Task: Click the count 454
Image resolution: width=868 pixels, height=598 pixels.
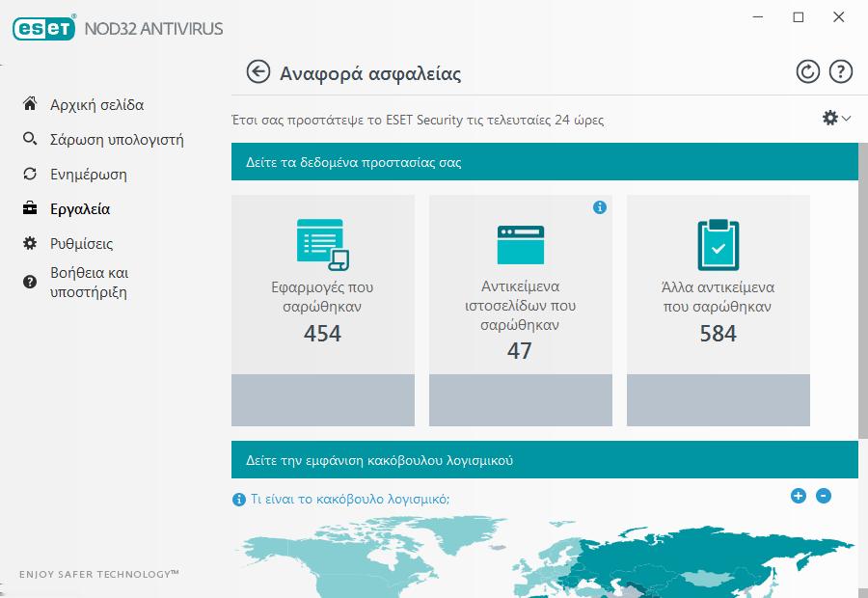Action: coord(322,334)
